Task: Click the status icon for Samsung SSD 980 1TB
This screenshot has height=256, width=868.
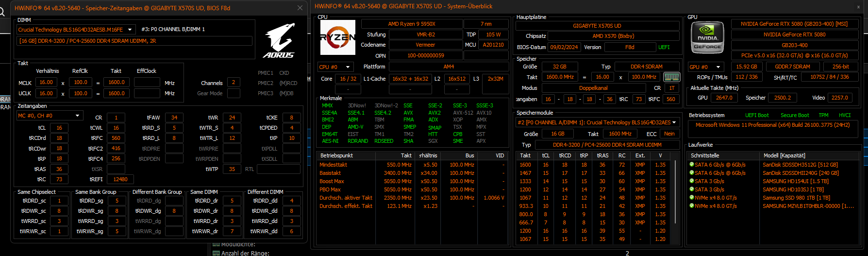Action: [691, 198]
